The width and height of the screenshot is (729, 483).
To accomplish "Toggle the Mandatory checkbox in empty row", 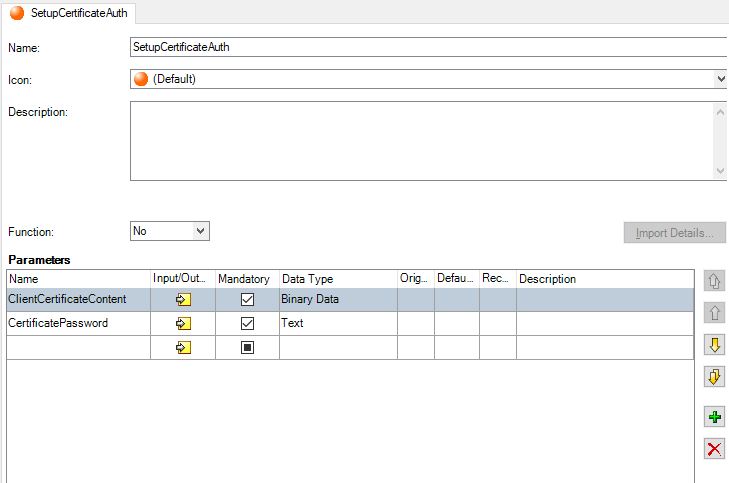I will (248, 347).
